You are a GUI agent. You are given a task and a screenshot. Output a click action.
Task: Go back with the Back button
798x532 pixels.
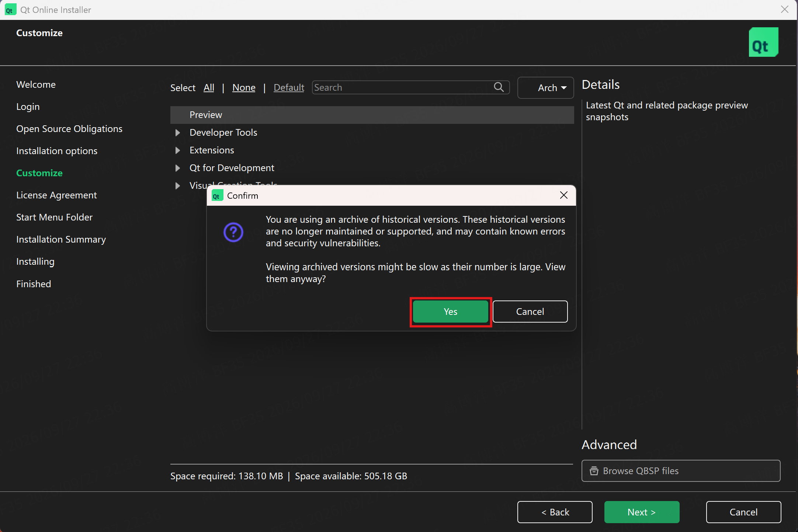555,512
